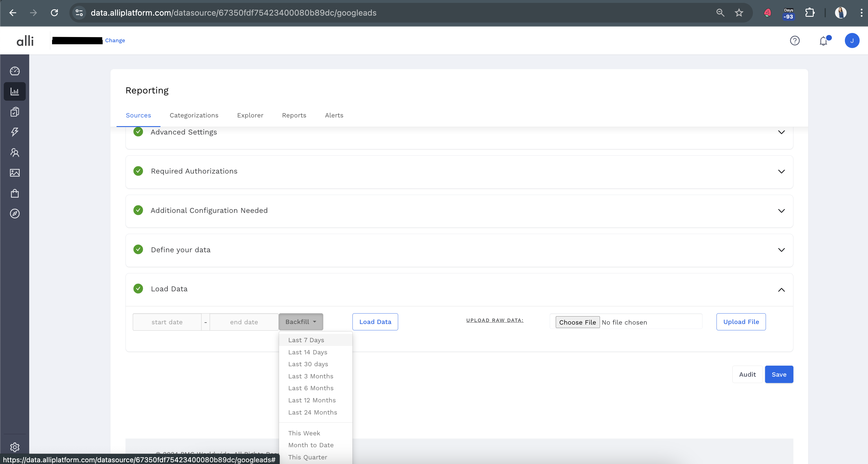The height and width of the screenshot is (464, 868).
Task: Open the audiences people sidebar icon
Action: (14, 152)
